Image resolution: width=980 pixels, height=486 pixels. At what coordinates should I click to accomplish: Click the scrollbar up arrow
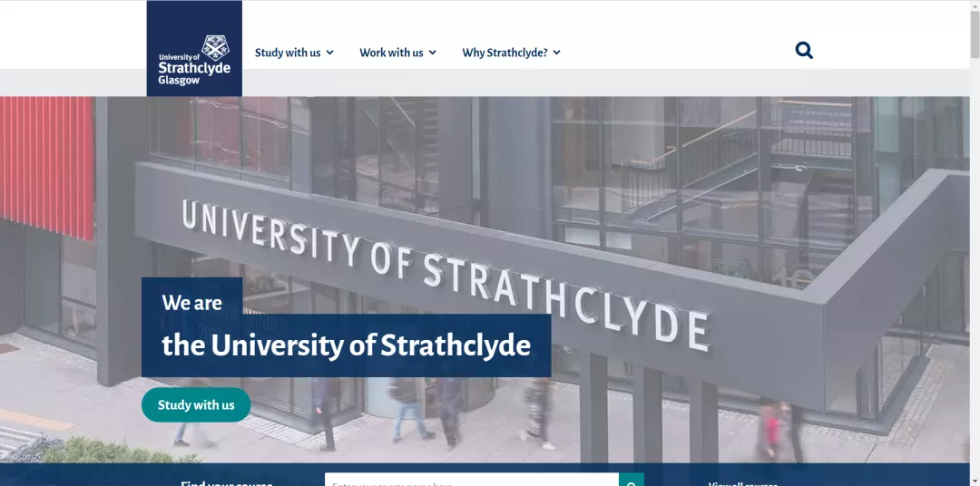(x=975, y=5)
